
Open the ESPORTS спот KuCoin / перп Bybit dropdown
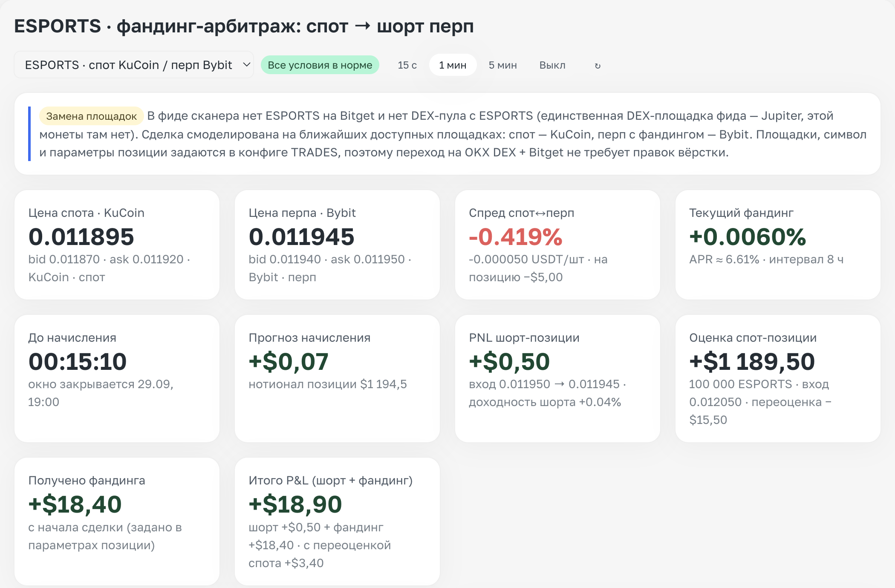tap(134, 65)
